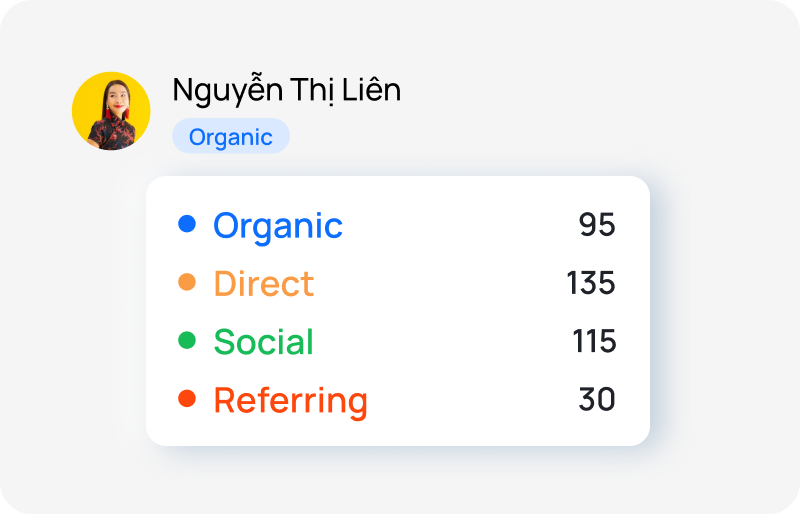The width and height of the screenshot is (800, 514).
Task: Click the empty middle of the Referring row
Action: pos(470,400)
